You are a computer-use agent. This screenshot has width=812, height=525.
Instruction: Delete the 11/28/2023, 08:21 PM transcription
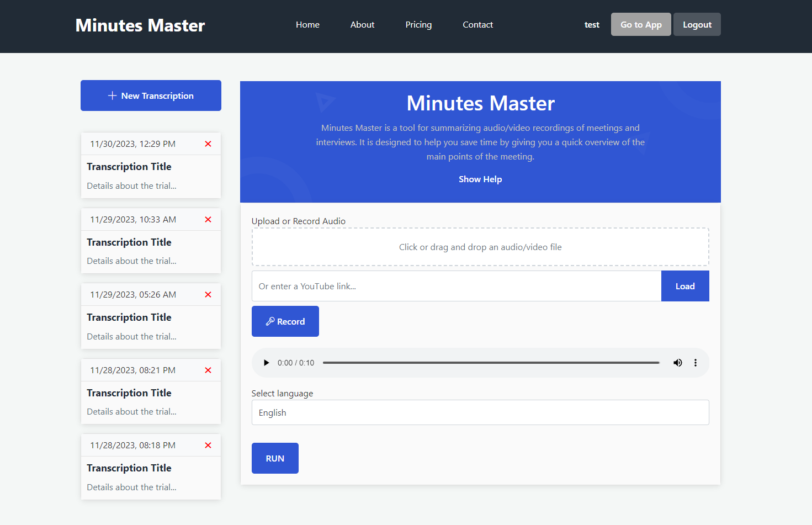coord(208,370)
